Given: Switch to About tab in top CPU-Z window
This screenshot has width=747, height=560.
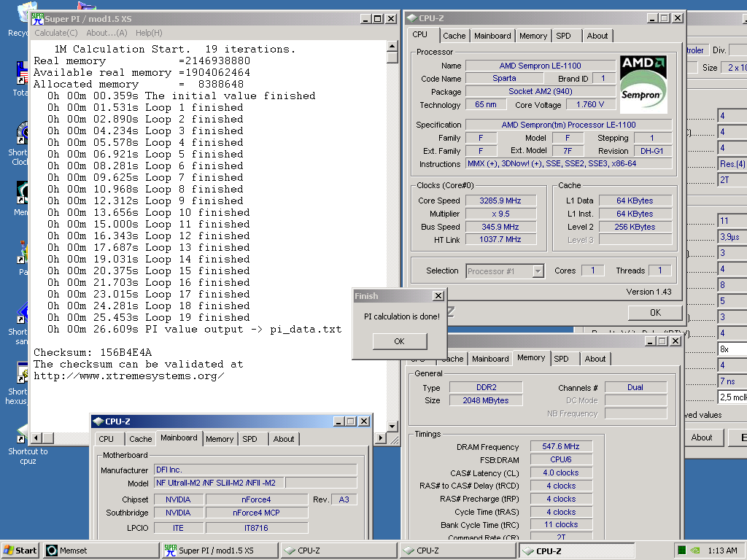Looking at the screenshot, I should pyautogui.click(x=597, y=36).
